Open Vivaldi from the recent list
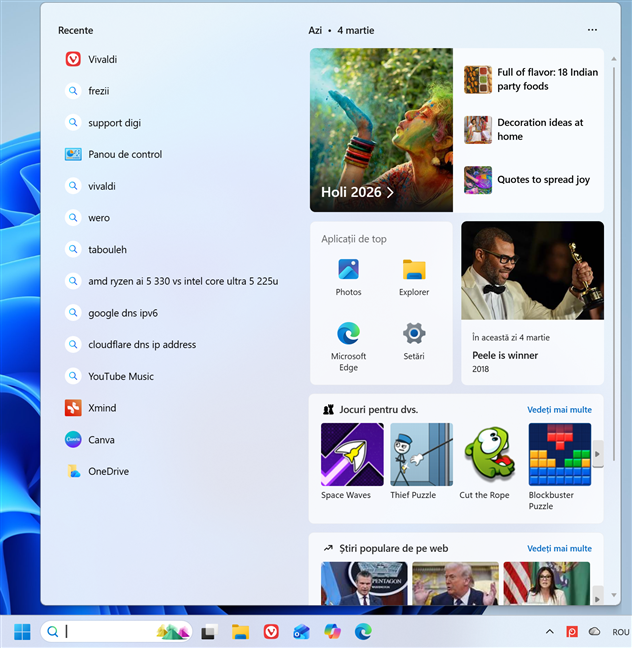632x648 pixels. [x=101, y=59]
